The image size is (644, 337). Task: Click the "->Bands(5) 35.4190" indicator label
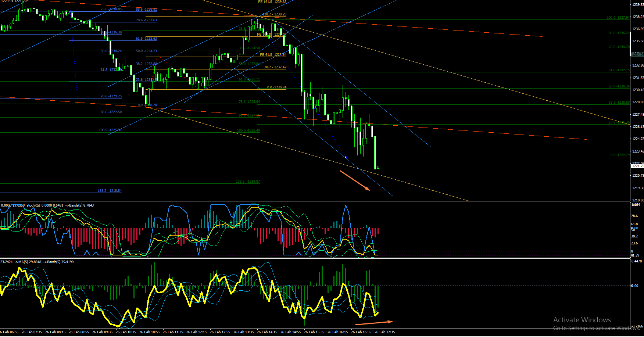pos(58,262)
